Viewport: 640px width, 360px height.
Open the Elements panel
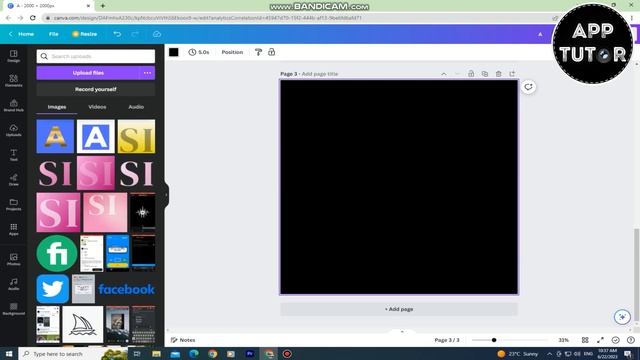(x=13, y=81)
